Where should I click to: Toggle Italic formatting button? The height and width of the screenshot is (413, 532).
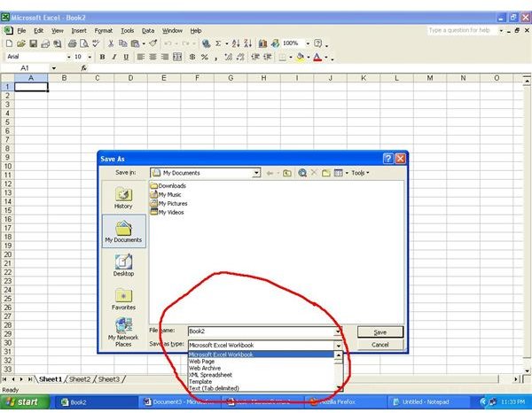pyautogui.click(x=114, y=57)
